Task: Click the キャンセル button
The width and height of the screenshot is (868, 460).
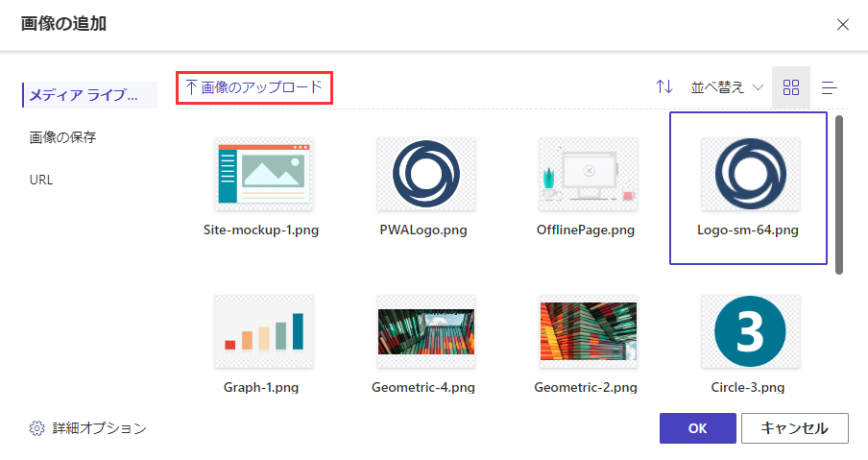Action: 795,428
